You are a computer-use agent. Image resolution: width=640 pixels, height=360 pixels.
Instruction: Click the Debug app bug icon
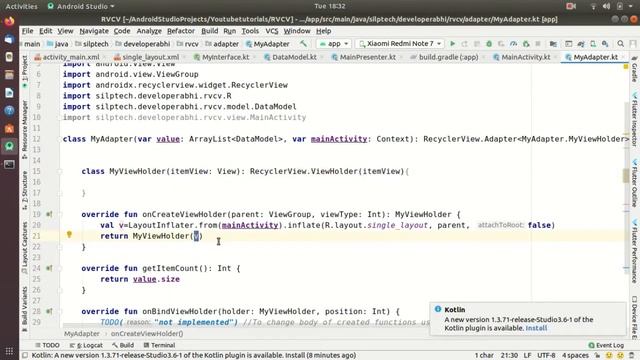pyautogui.click(x=489, y=44)
